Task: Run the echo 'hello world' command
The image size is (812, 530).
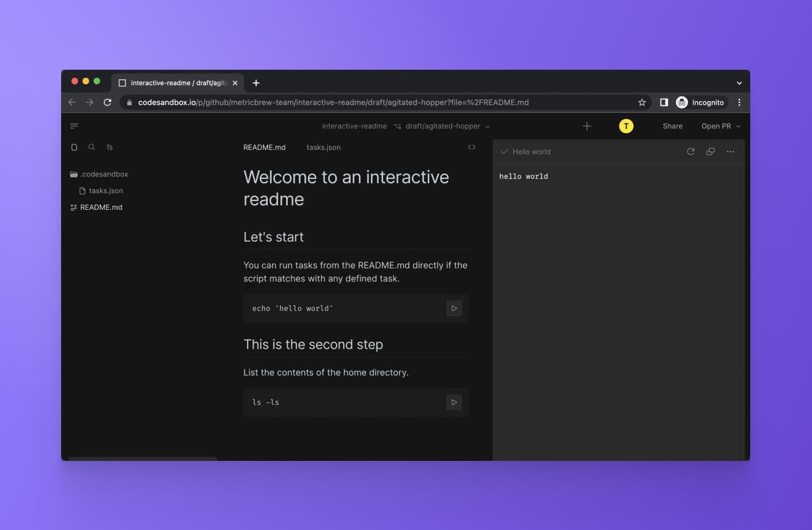Action: tap(454, 308)
